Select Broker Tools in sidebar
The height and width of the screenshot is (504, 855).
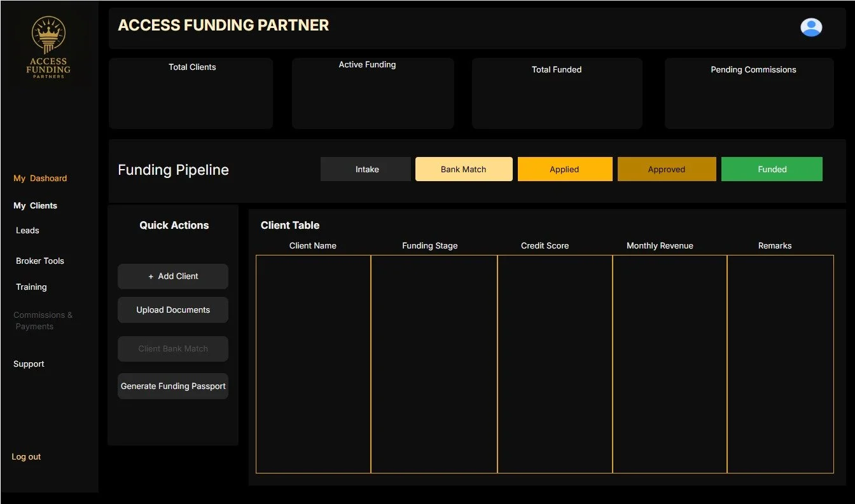[40, 261]
